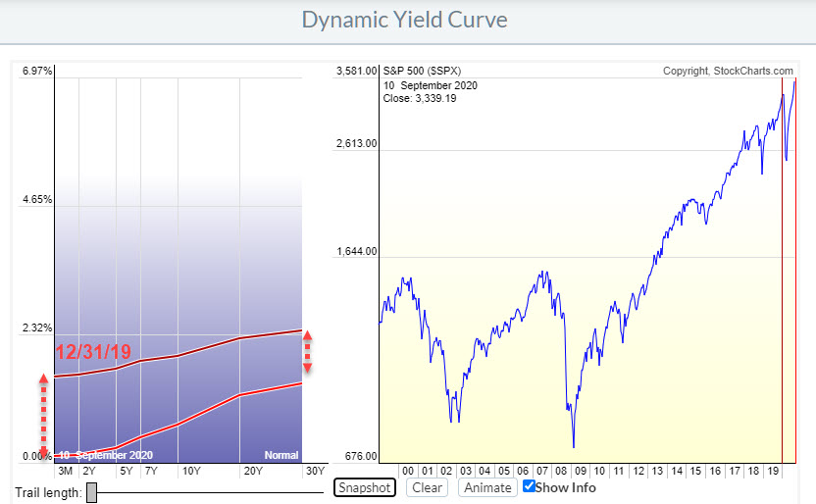
Task: Click the Copyright StockCharts.com text
Action: (x=728, y=71)
